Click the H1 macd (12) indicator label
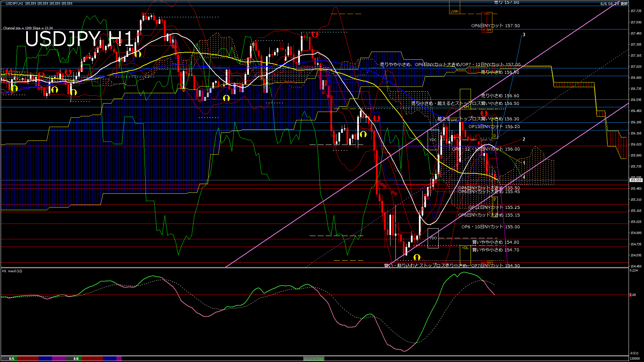The width and height of the screenshot is (644, 362). pos(12,271)
